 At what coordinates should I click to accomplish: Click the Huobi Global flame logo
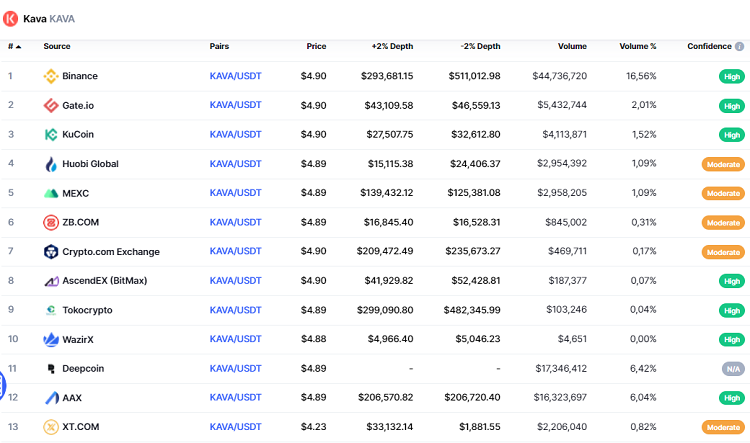[x=51, y=164]
